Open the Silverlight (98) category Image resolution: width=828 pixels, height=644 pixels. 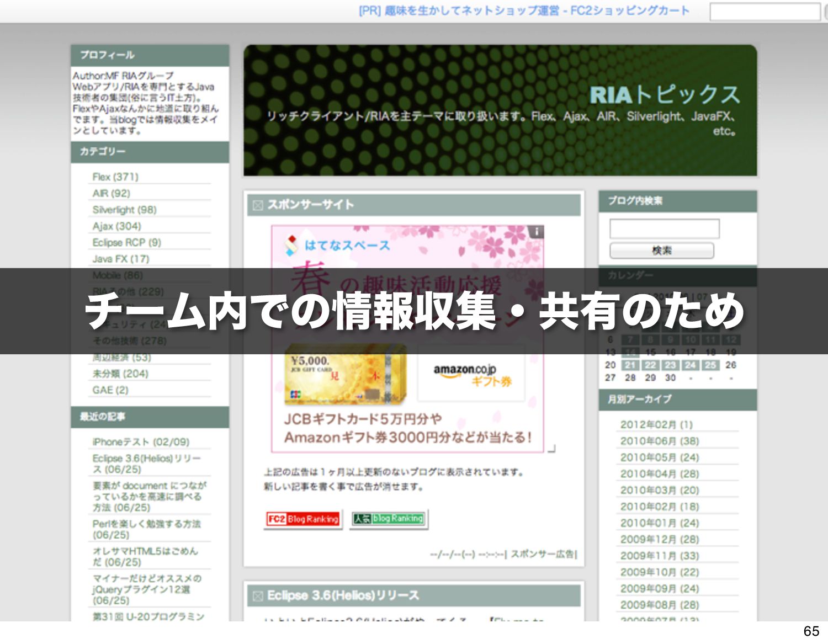(x=125, y=210)
